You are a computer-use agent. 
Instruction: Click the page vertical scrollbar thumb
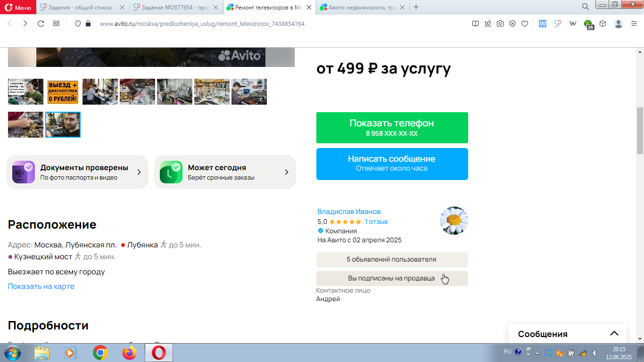[640, 131]
